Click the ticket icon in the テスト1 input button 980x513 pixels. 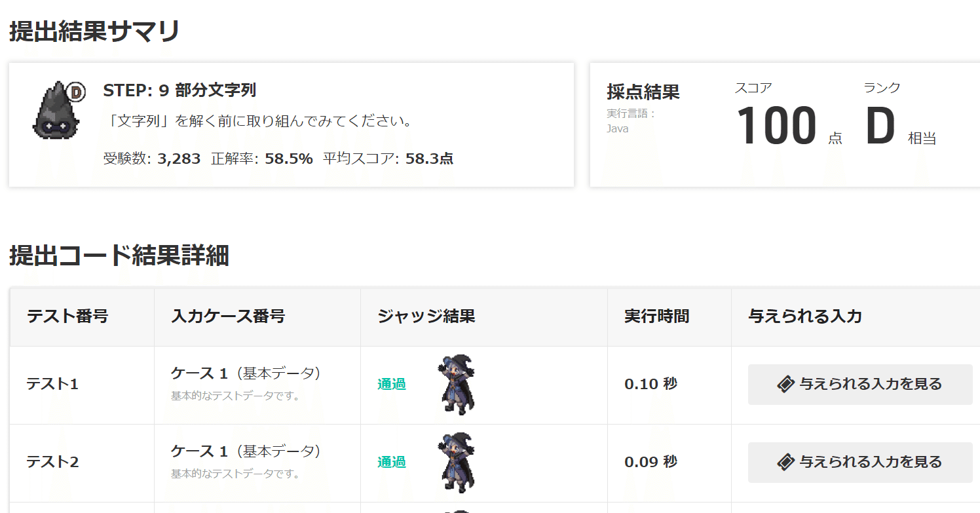pos(785,385)
